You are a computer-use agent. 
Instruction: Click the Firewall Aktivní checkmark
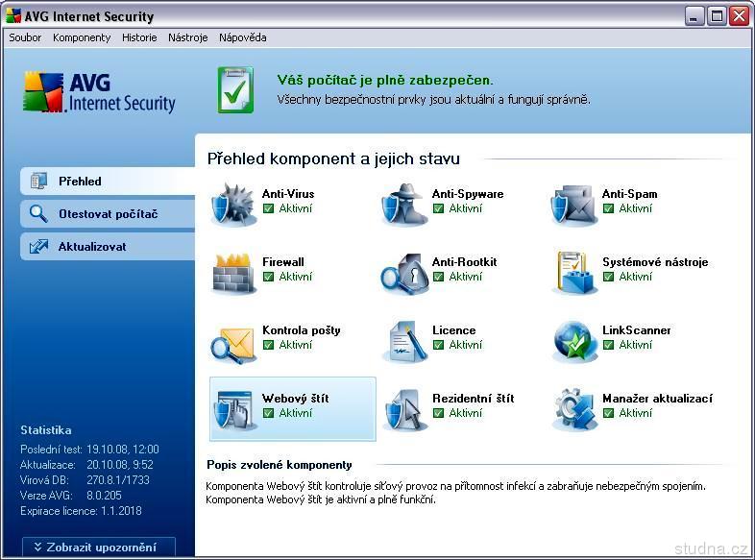click(268, 277)
